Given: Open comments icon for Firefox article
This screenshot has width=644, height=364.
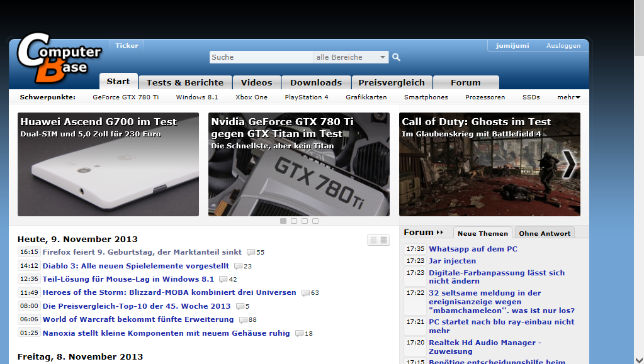Looking at the screenshot, I should pos(251,252).
